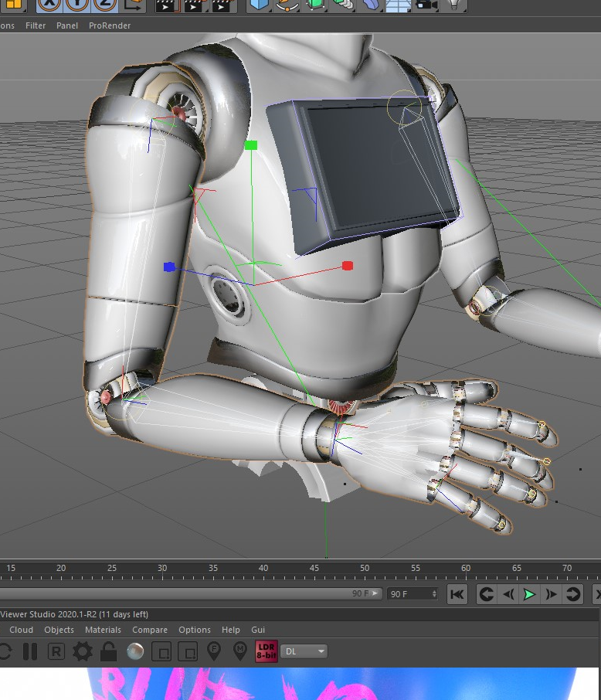The height and width of the screenshot is (700, 601).
Task: Click the camera object icon
Action: click(425, 4)
